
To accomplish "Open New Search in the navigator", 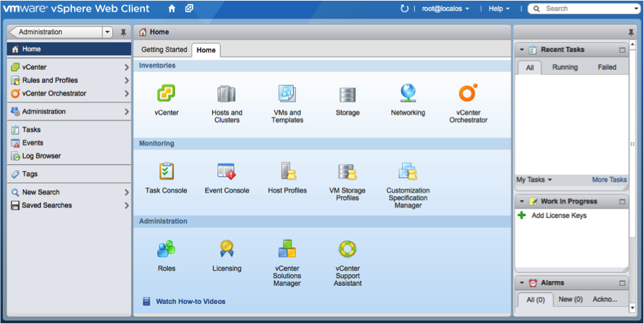I will (x=69, y=192).
